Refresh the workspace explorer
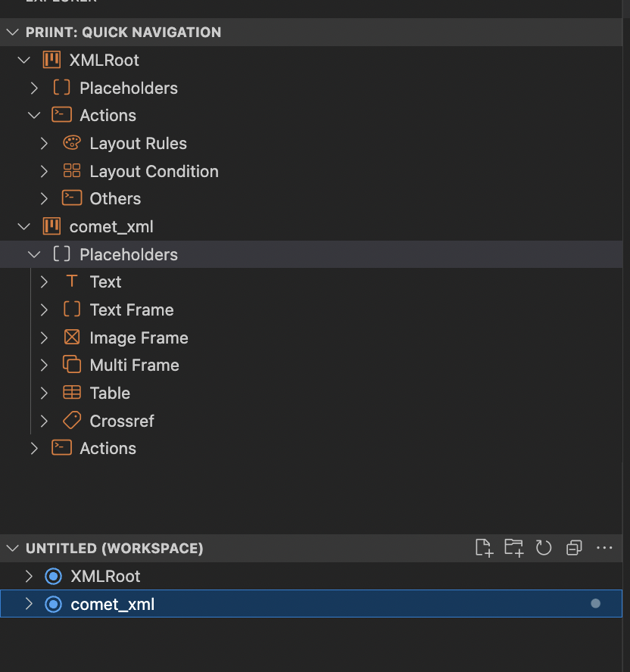This screenshot has height=672, width=630. pyautogui.click(x=544, y=548)
